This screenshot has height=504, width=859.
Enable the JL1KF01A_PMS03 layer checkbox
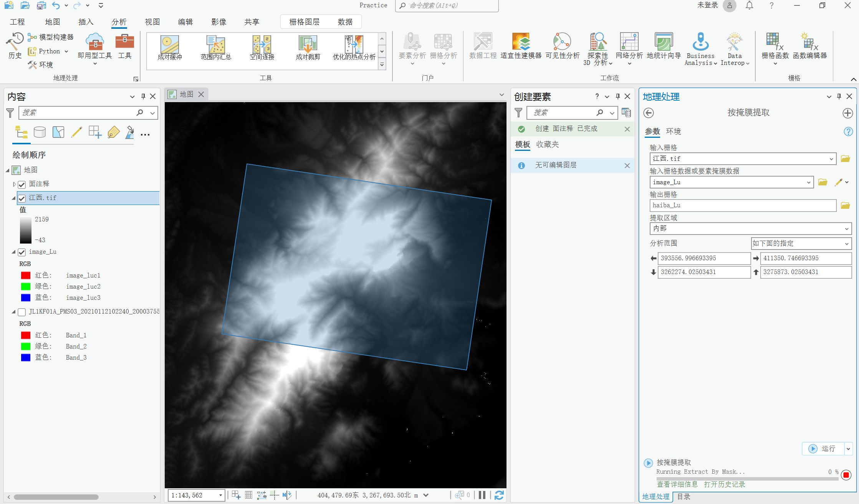22,312
